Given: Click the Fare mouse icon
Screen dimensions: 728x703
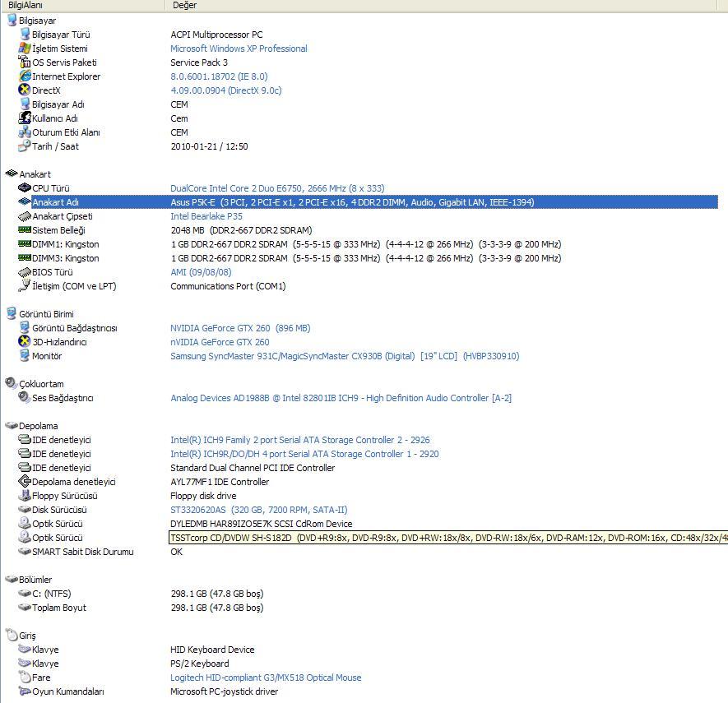Looking at the screenshot, I should [25, 678].
